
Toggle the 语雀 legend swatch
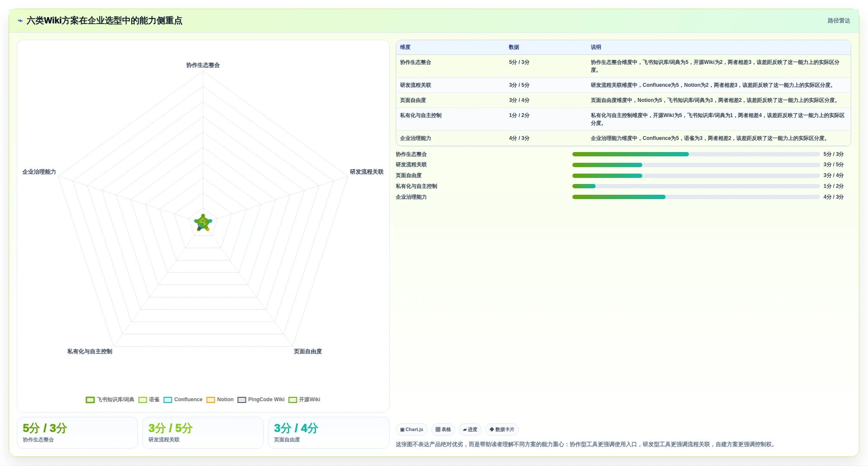(143, 400)
